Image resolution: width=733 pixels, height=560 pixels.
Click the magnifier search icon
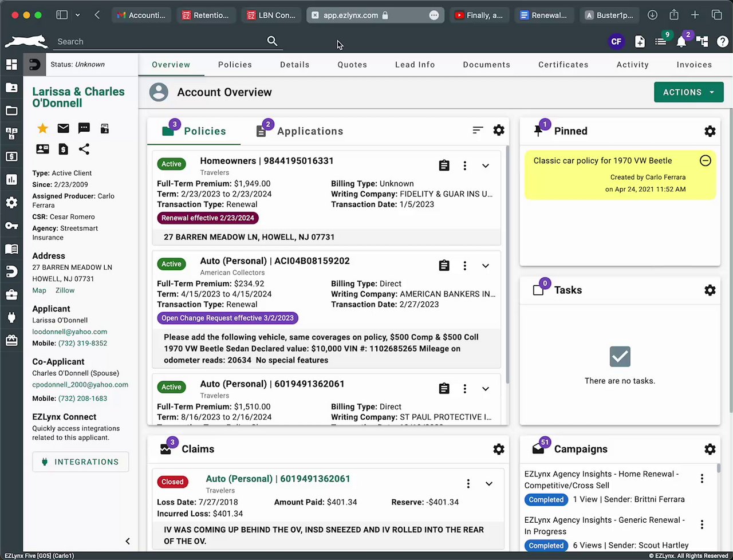point(273,41)
